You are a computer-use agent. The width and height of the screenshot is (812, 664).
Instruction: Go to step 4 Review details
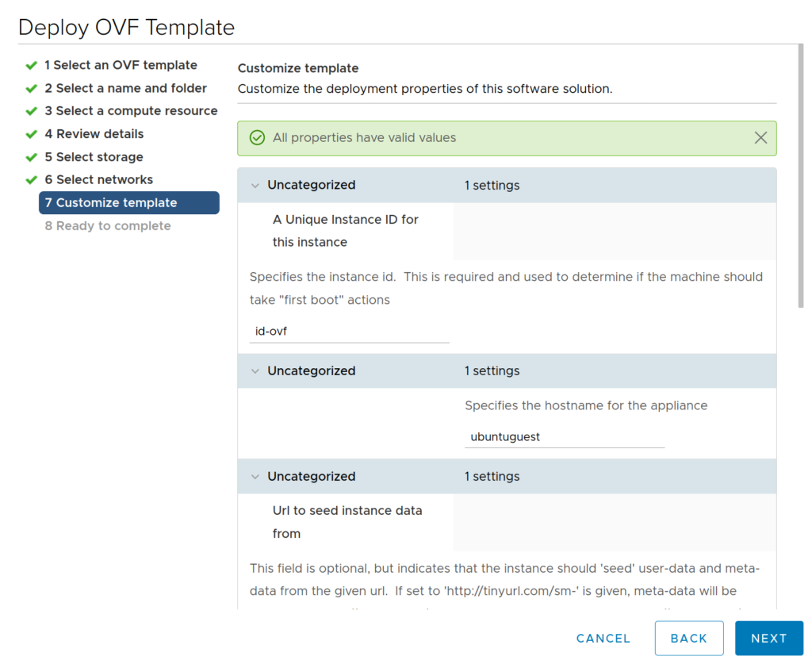click(94, 133)
